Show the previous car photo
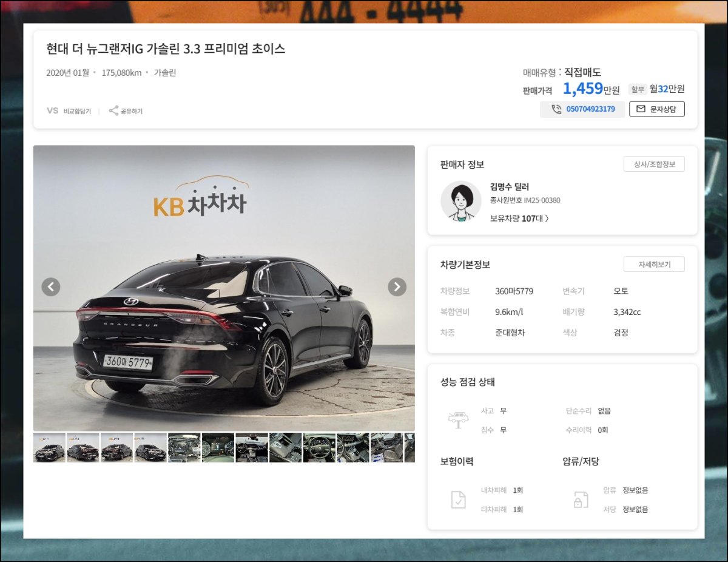Screen dimensions: 728x562 tap(51, 286)
